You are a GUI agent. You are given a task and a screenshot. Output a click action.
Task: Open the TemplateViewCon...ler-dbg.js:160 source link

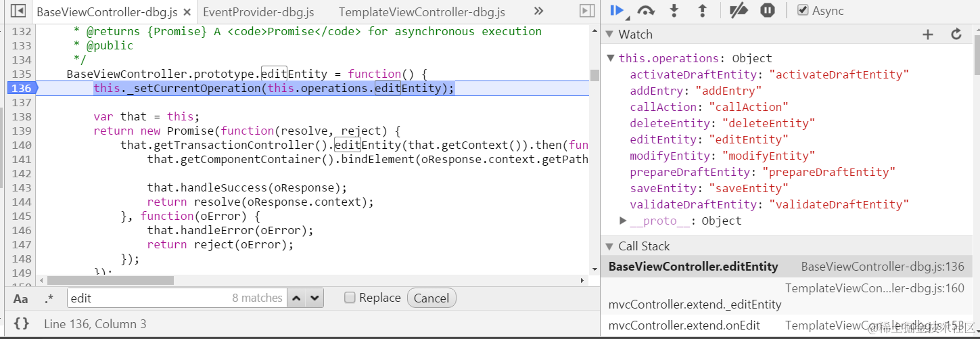[x=874, y=288]
